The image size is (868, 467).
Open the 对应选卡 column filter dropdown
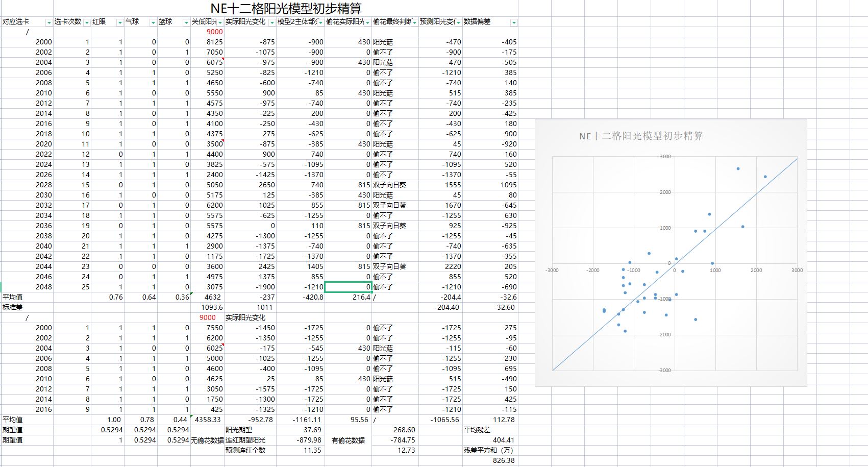click(49, 22)
